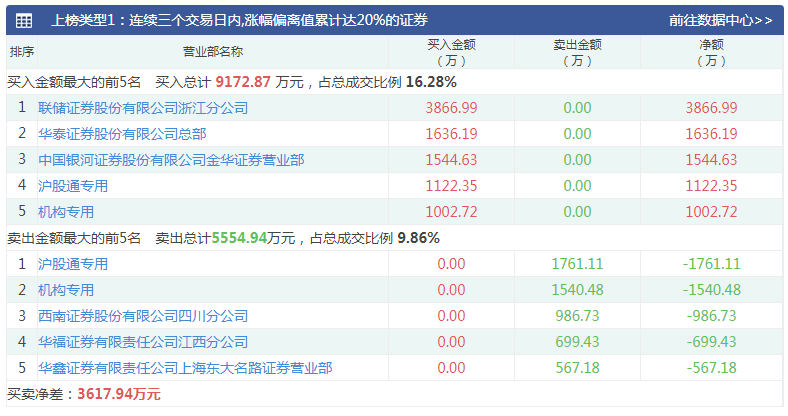Select 中国银河证券股份有限公司金华证券营业部 link
The width and height of the screenshot is (788, 416).
(171, 160)
